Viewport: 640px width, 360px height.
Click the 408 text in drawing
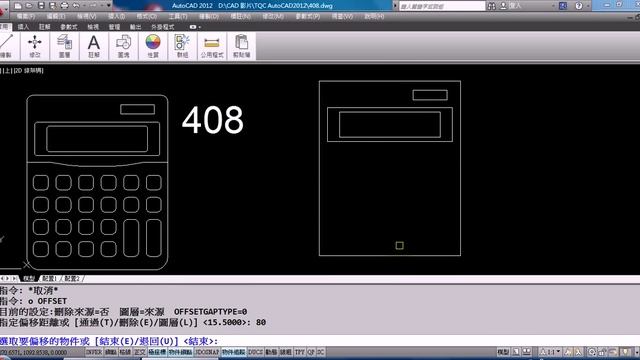click(x=213, y=120)
